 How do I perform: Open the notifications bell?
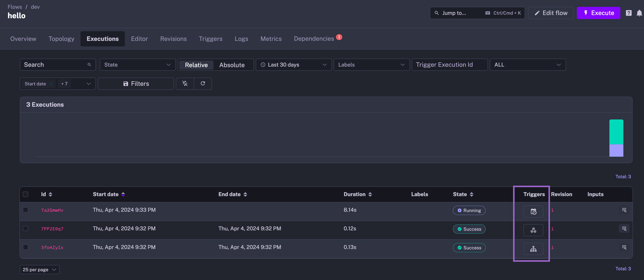click(639, 13)
